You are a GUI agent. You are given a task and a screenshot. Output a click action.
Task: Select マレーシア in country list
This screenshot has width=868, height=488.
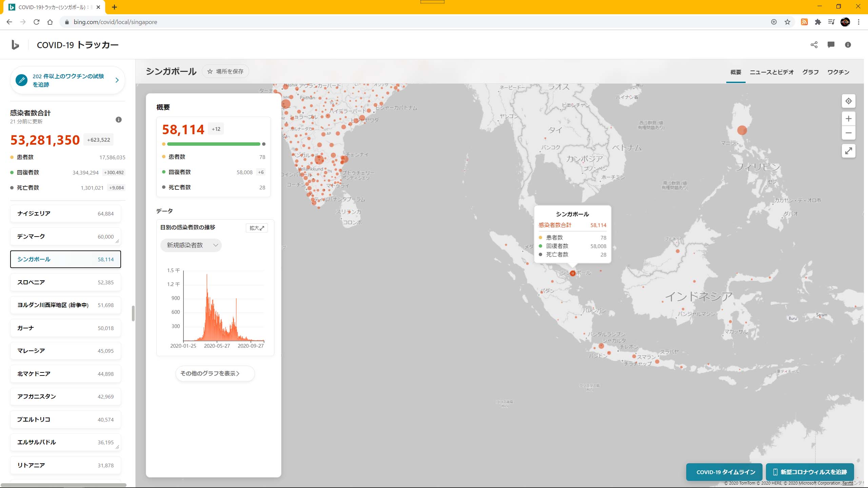point(65,351)
